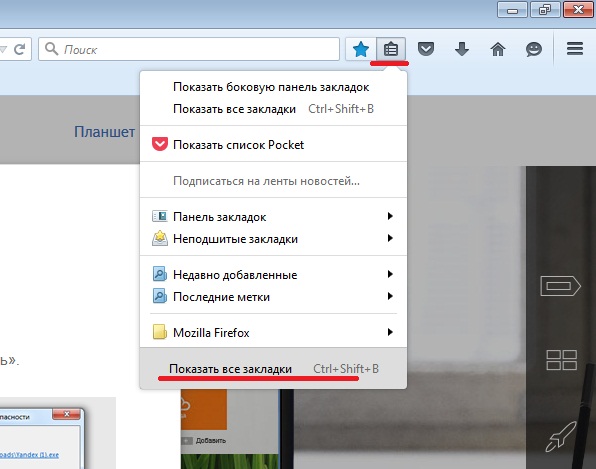Click into the Поиск search field
The image size is (596, 469).
pyautogui.click(x=189, y=49)
